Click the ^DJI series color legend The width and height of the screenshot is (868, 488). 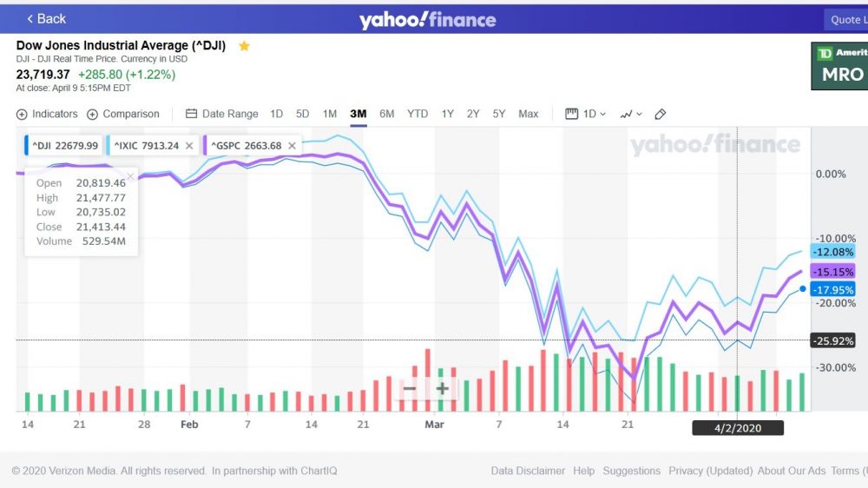pyautogui.click(x=28, y=146)
